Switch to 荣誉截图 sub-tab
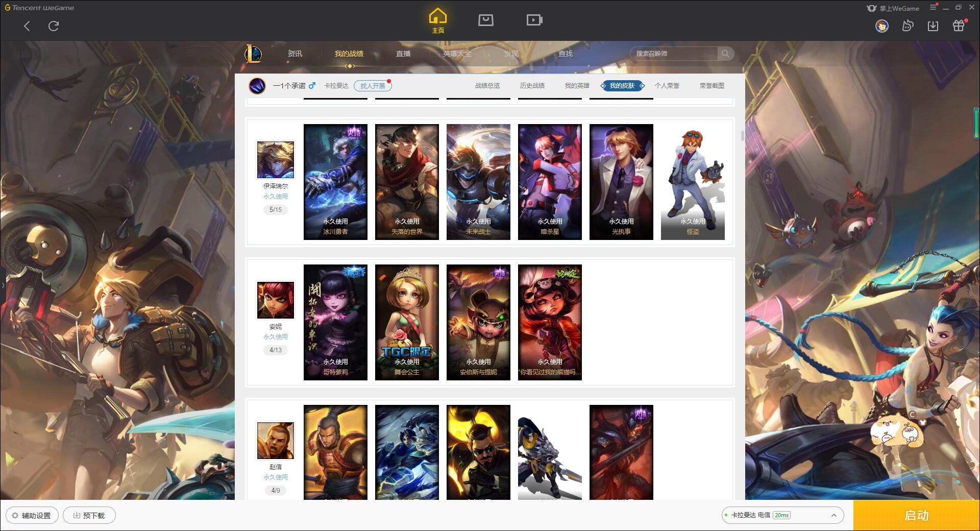Image resolution: width=980 pixels, height=531 pixels. pyautogui.click(x=712, y=86)
